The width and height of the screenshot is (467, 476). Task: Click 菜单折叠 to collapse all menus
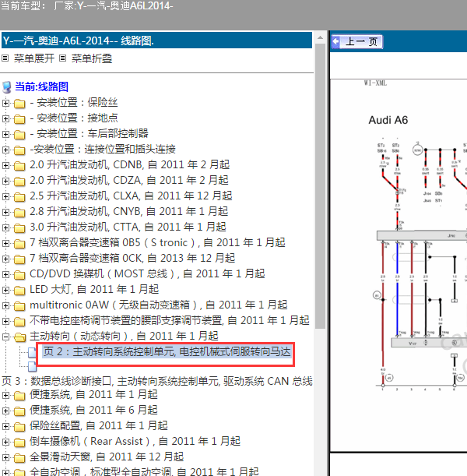[x=92, y=58]
